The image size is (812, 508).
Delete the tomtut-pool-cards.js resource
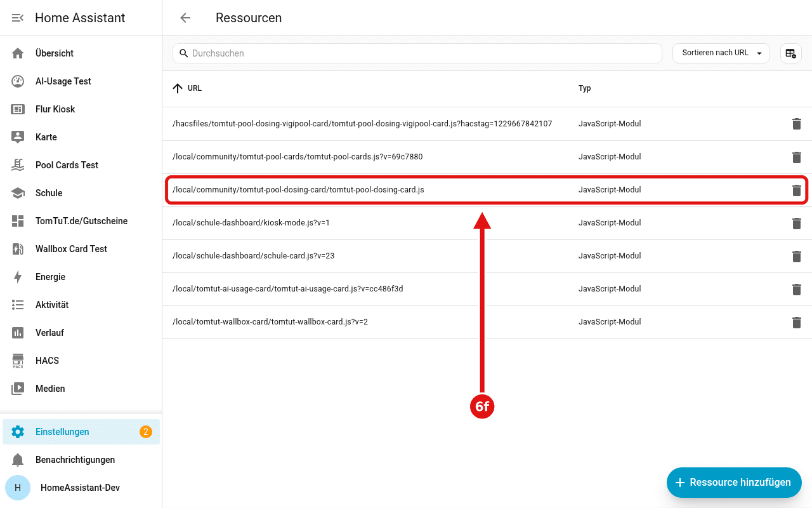point(797,157)
